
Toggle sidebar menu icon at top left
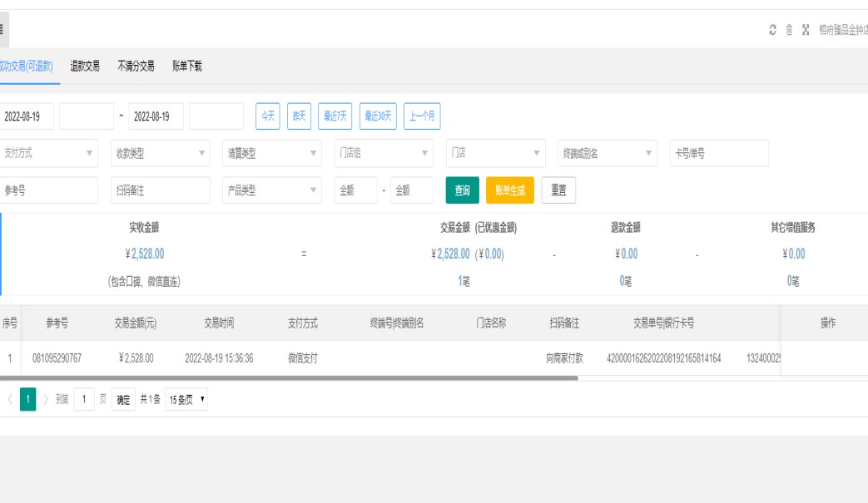pos(2,30)
